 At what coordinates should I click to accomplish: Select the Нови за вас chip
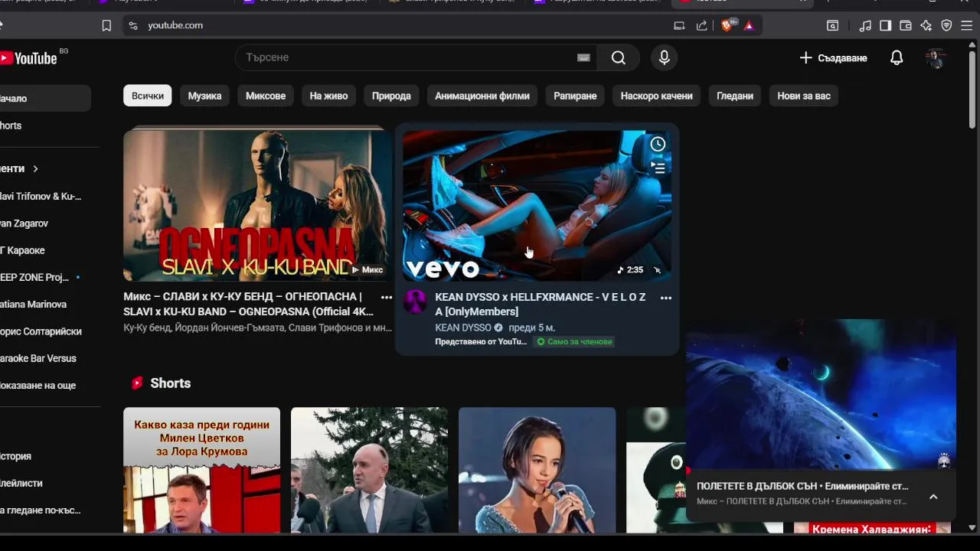[x=804, y=96]
